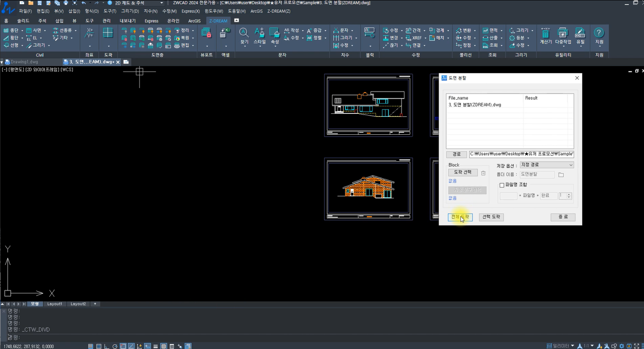This screenshot has width=644, height=349.
Task: Click the 경로 button
Action: point(457,154)
